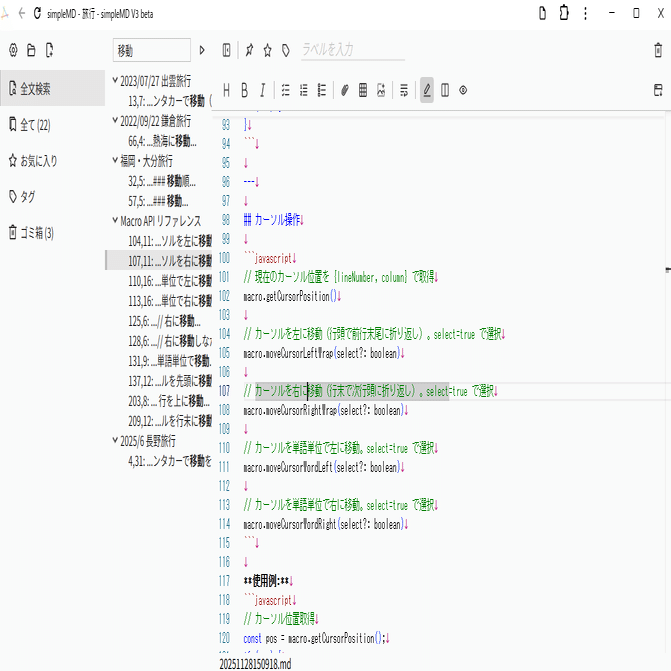Open search result 110,16 単位で左に移動

(x=159, y=280)
